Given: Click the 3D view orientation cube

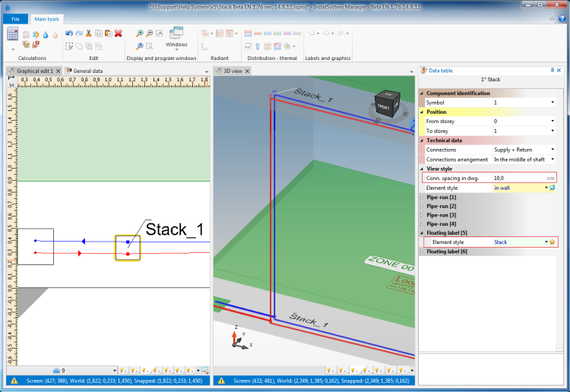Looking at the screenshot, I should pyautogui.click(x=388, y=103).
